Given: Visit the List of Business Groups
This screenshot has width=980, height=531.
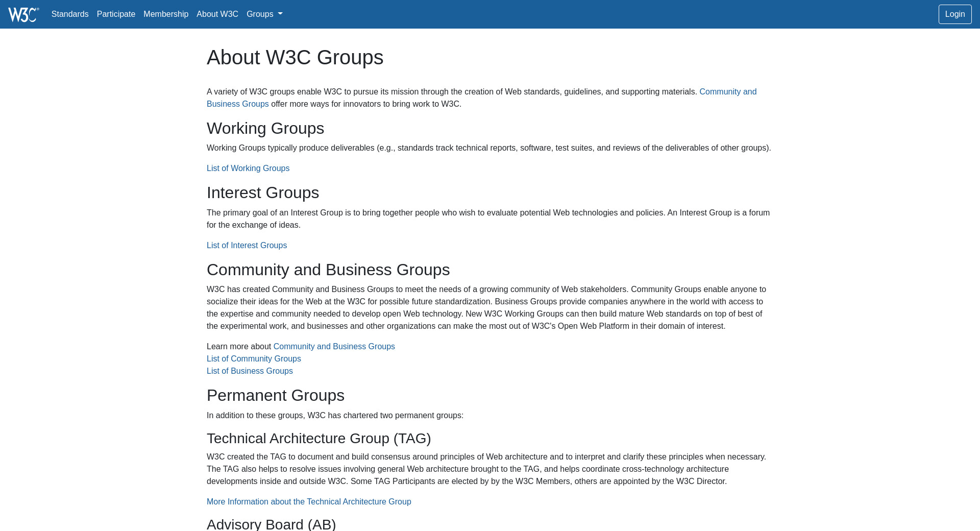Looking at the screenshot, I should (250, 371).
